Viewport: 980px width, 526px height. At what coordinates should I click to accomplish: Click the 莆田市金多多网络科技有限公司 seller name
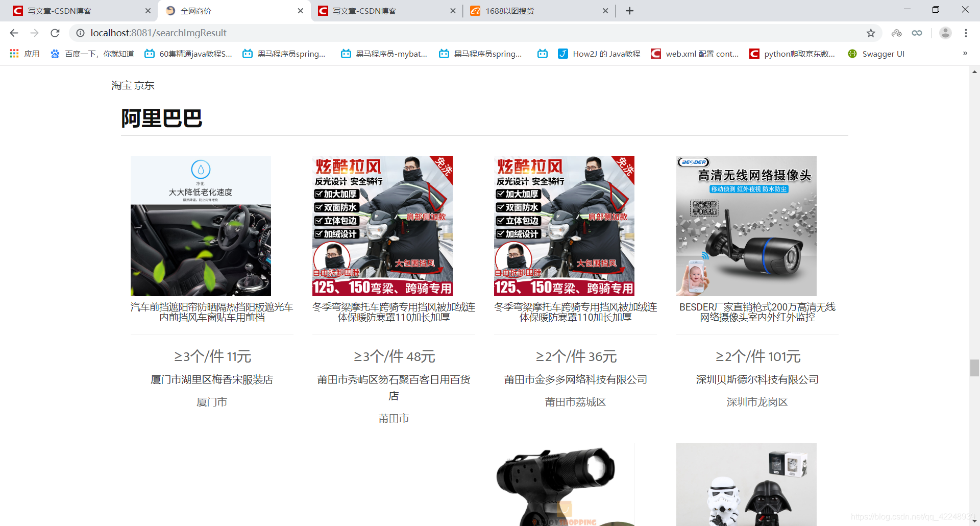pyautogui.click(x=576, y=379)
